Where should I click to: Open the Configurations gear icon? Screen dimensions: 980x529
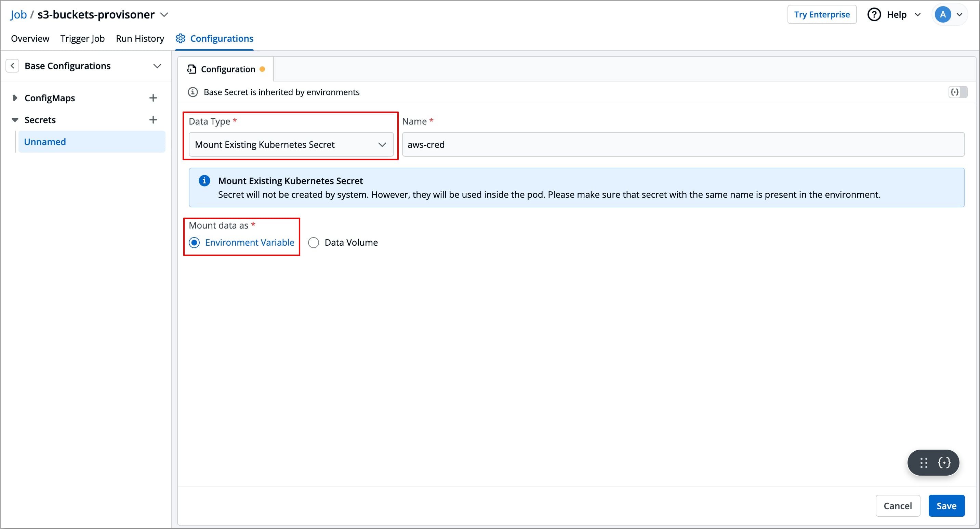(x=181, y=38)
